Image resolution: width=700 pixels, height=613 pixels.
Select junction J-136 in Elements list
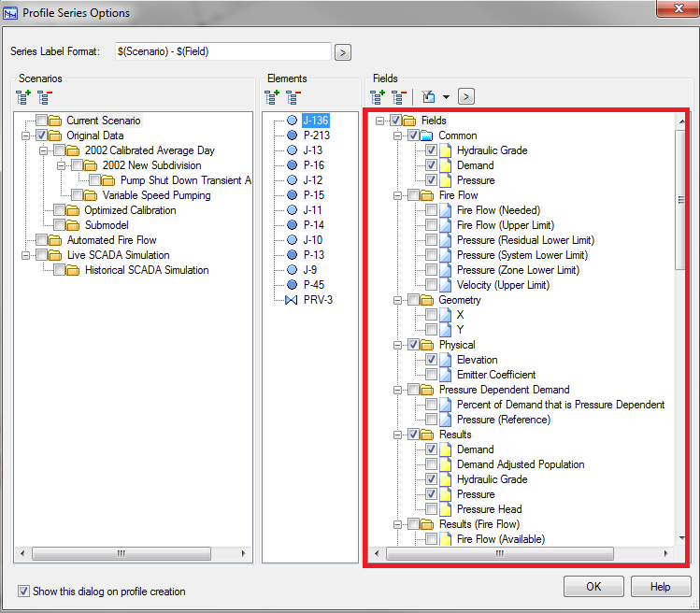point(315,121)
